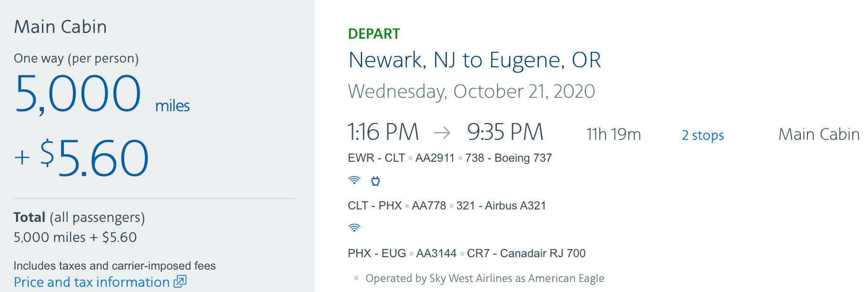The height and width of the screenshot is (292, 868).
Task: Click the 11h 19m trip duration
Action: coord(613,135)
